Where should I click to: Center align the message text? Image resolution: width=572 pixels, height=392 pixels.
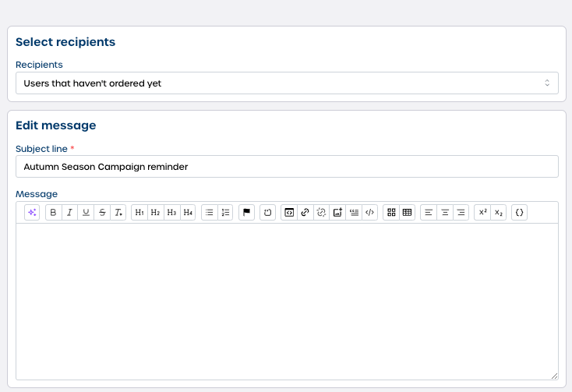444,212
